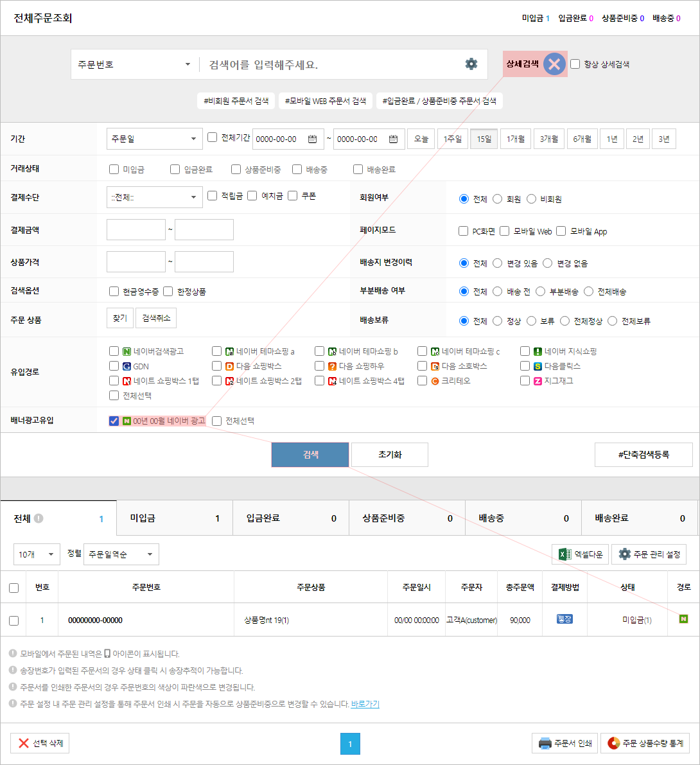The height and width of the screenshot is (765, 700).
Task: Open 10개 rows per page dropdown
Action: [37, 554]
